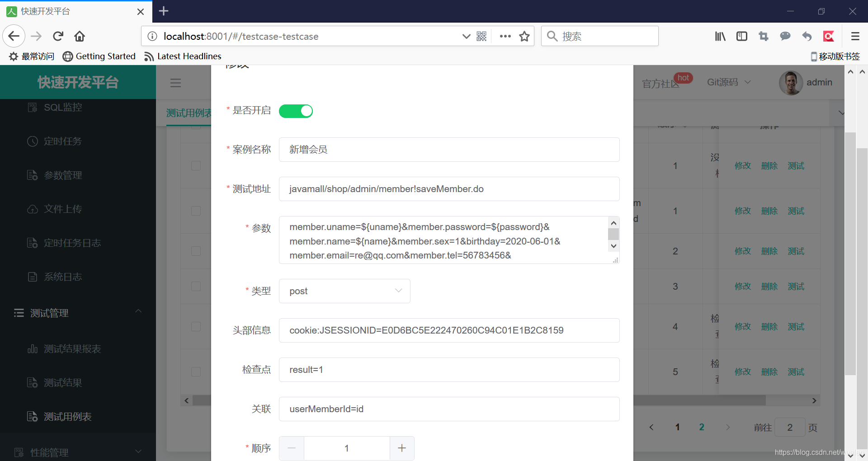Screen dimensions: 868x461
Task: Open 测试结果 in sidebar
Action: point(63,383)
